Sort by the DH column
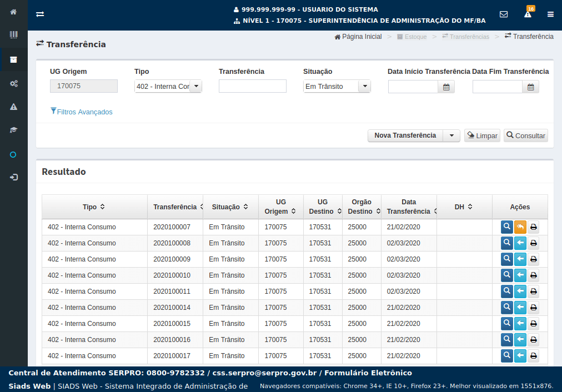562x392 pixels. coord(464,207)
